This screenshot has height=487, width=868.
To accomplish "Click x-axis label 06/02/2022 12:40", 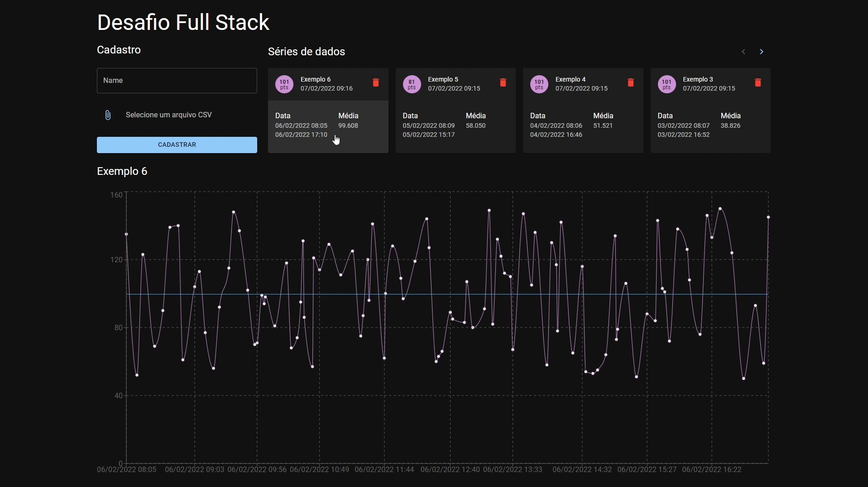I will [x=450, y=470].
